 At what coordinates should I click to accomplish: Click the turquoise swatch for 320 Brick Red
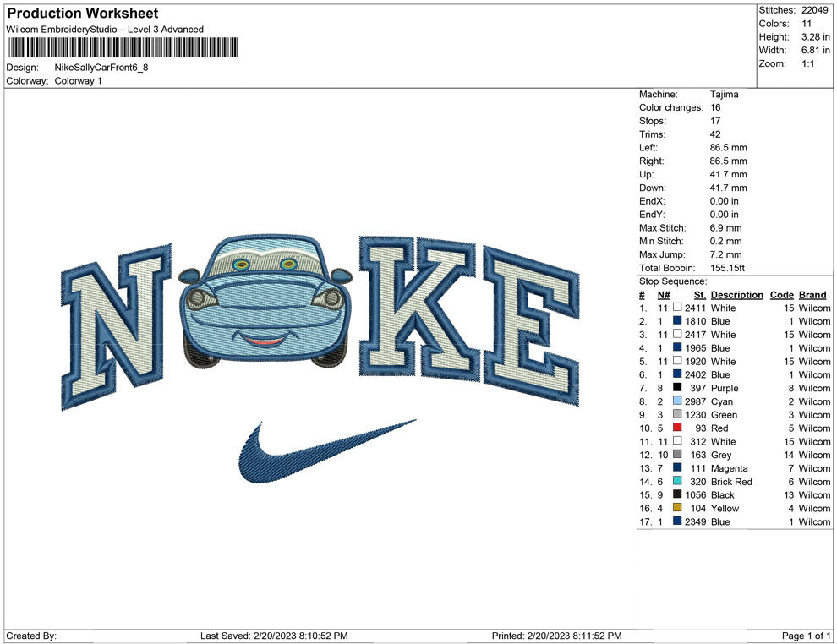pyautogui.click(x=677, y=481)
